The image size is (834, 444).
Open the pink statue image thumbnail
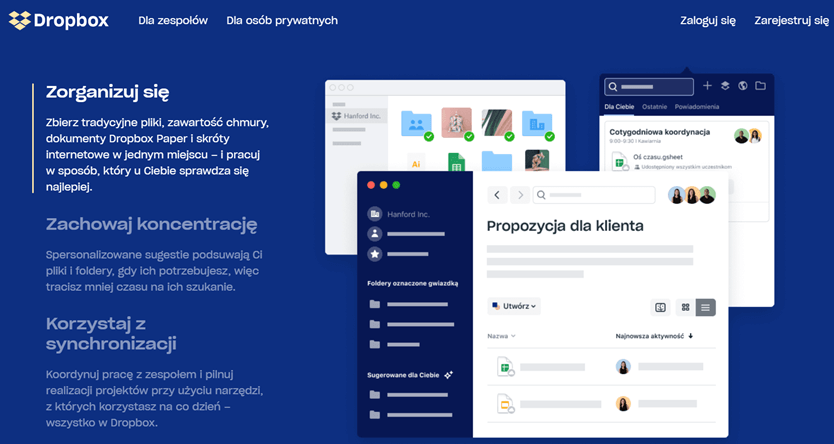pyautogui.click(x=457, y=124)
